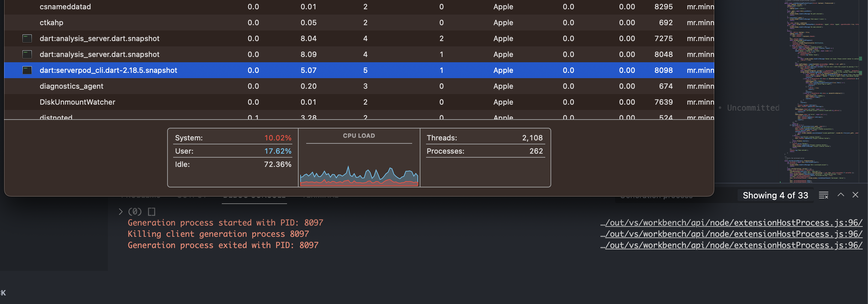The width and height of the screenshot is (868, 304).
Task: Open extensionHostProcess.js link for Generation process started
Action: (731, 223)
